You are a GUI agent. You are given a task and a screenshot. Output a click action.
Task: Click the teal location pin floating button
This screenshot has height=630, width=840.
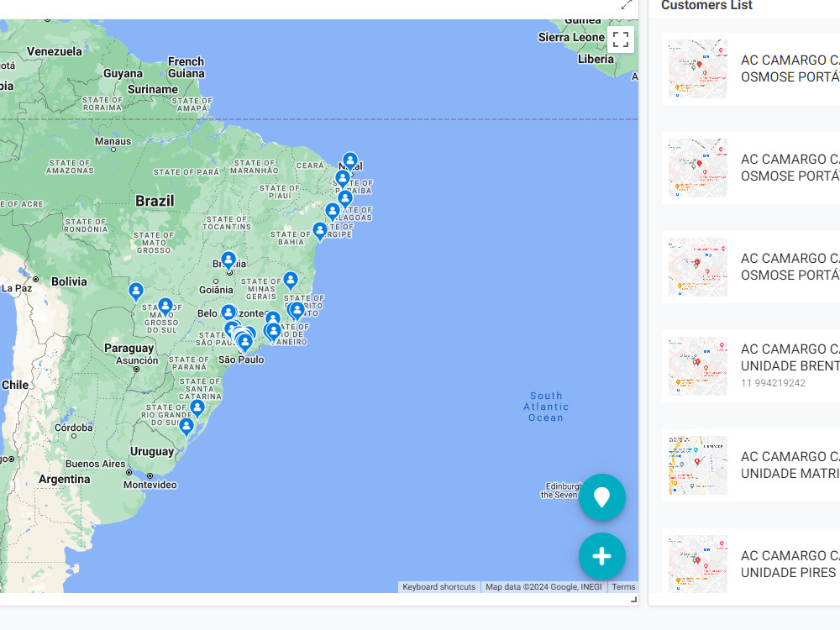pos(601,497)
